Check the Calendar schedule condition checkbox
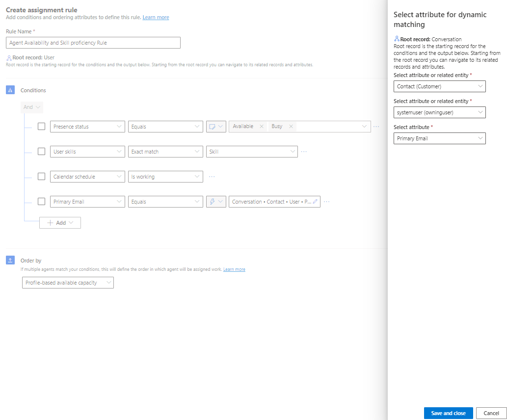This screenshot has width=507, height=420. pyautogui.click(x=41, y=177)
